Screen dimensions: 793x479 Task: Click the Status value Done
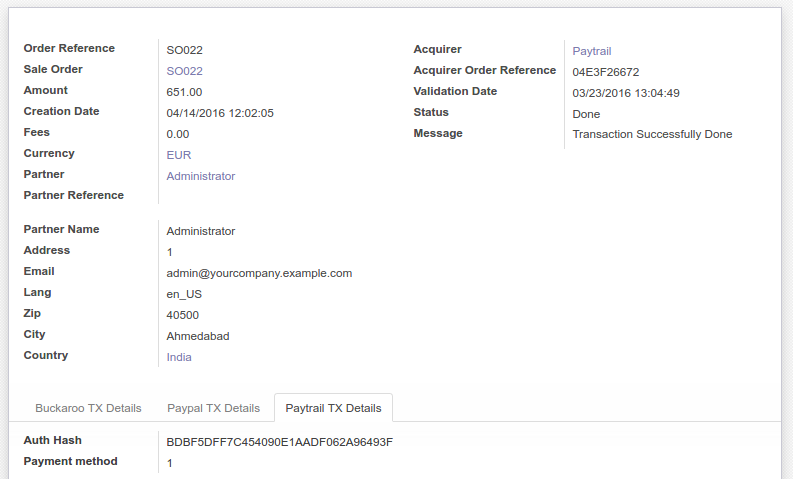tap(586, 114)
